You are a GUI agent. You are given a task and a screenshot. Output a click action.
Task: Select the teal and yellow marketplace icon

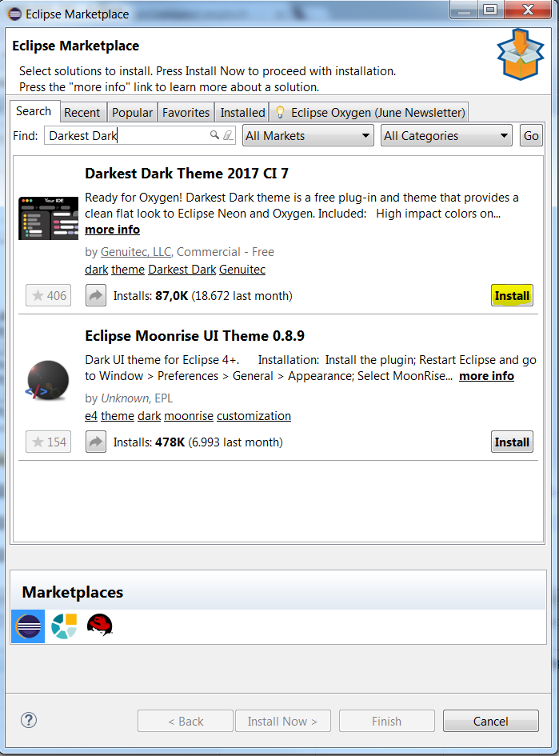click(64, 626)
